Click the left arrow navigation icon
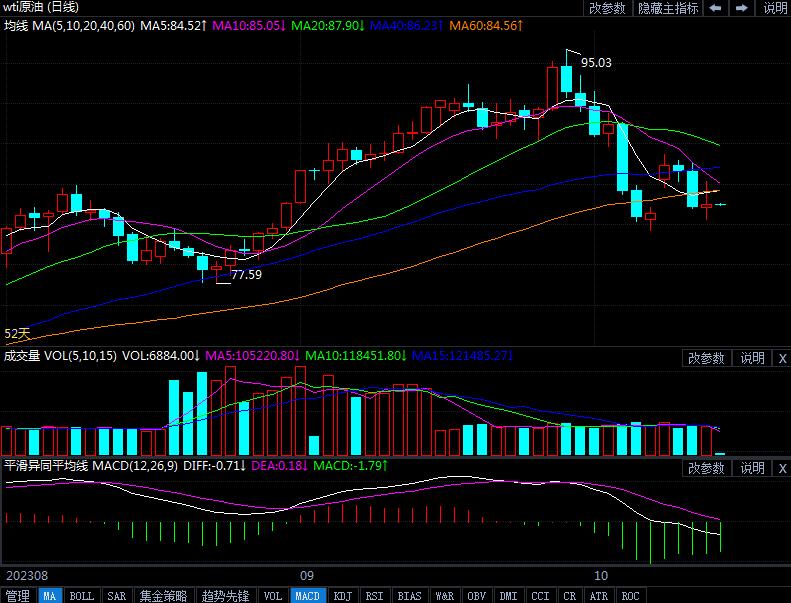Image resolution: width=791 pixels, height=603 pixels. [x=716, y=8]
